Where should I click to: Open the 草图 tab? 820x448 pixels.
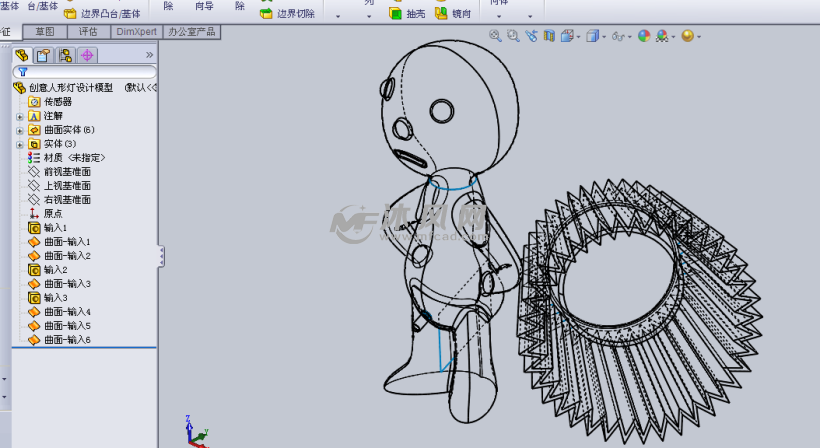pyautogui.click(x=45, y=32)
